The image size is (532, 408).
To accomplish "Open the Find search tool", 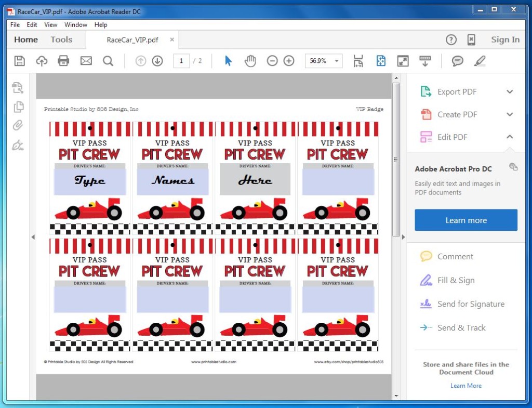I will (x=107, y=61).
